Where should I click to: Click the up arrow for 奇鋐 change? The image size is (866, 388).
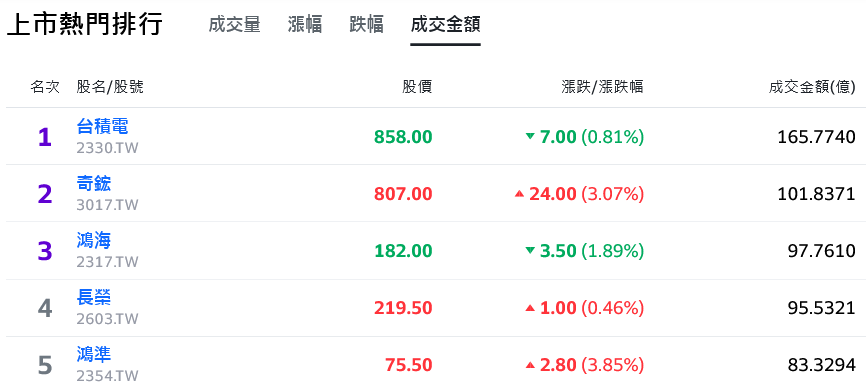point(519,194)
